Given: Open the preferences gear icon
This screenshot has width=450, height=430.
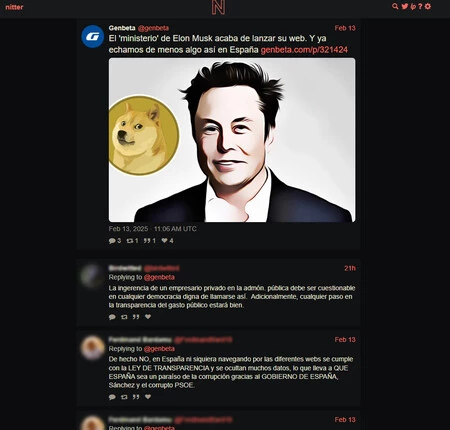Looking at the screenshot, I should pyautogui.click(x=428, y=6).
